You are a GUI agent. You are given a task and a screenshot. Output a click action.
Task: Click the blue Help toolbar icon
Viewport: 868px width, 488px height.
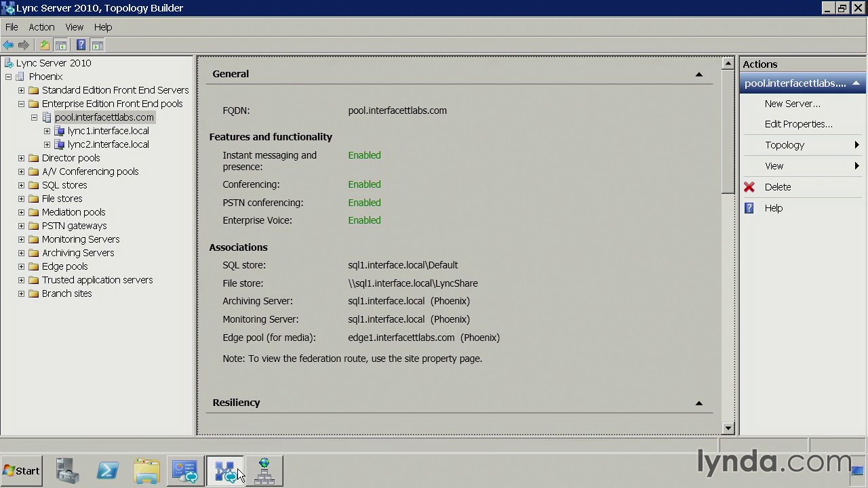(x=81, y=45)
